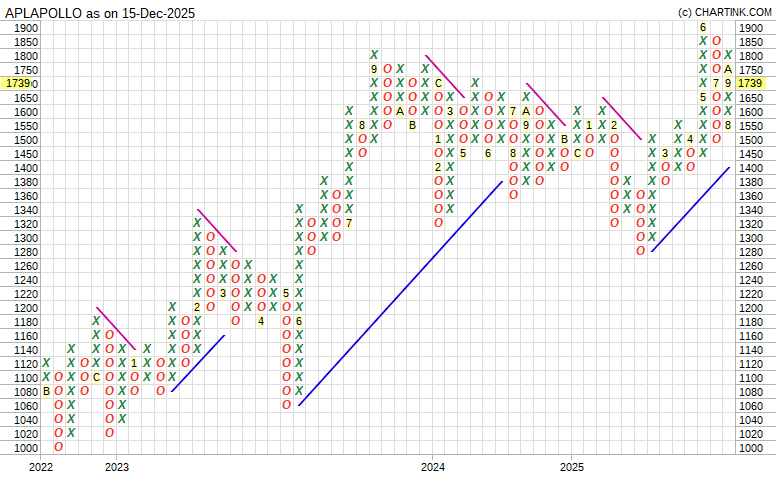Click the 'C' month marker at 1700 level
This screenshot has height=484, width=778.
tap(438, 83)
